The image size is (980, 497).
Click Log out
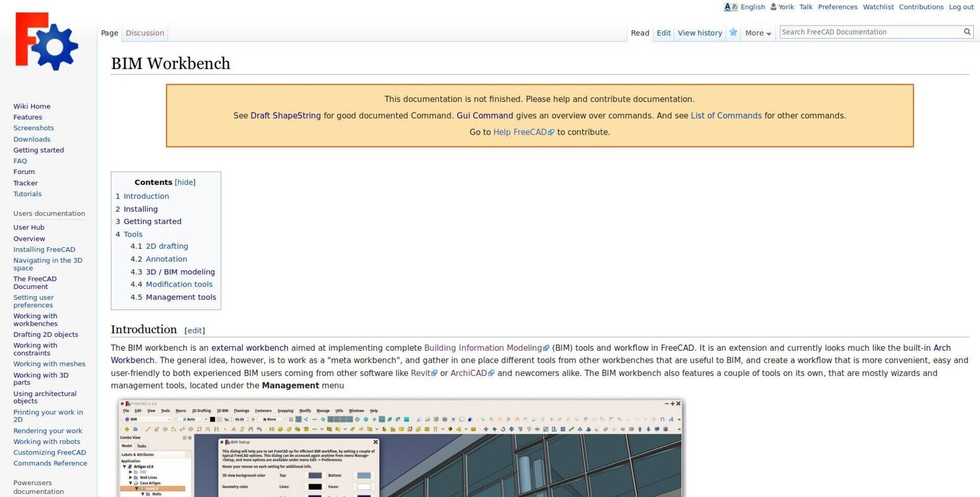click(x=961, y=7)
